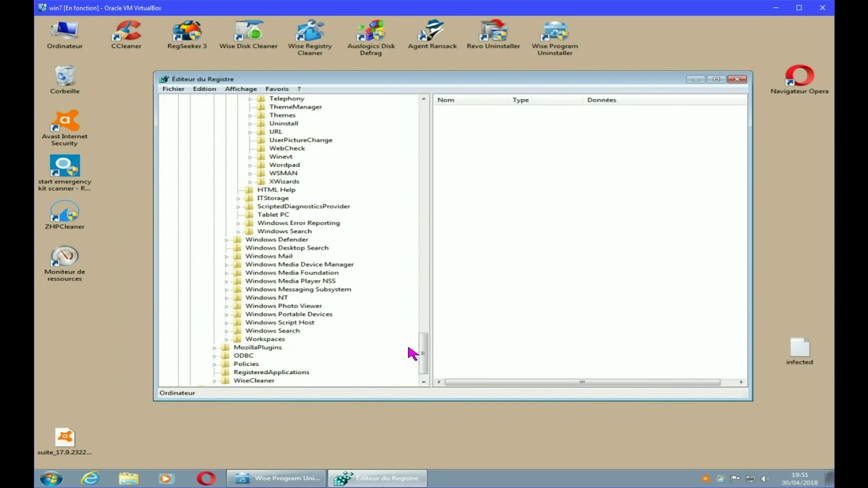Click the Registry Editor title bar icon
868x488 pixels.
164,79
